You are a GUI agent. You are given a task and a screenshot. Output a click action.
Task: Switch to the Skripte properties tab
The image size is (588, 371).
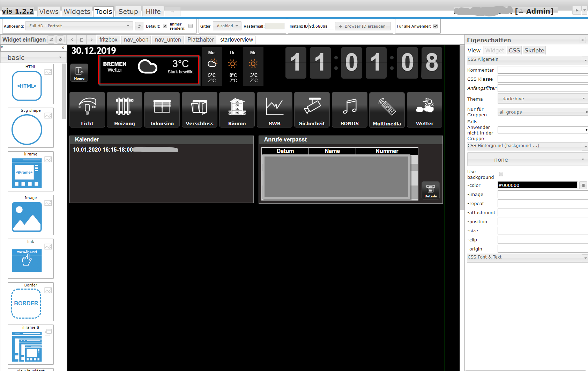[x=534, y=50]
